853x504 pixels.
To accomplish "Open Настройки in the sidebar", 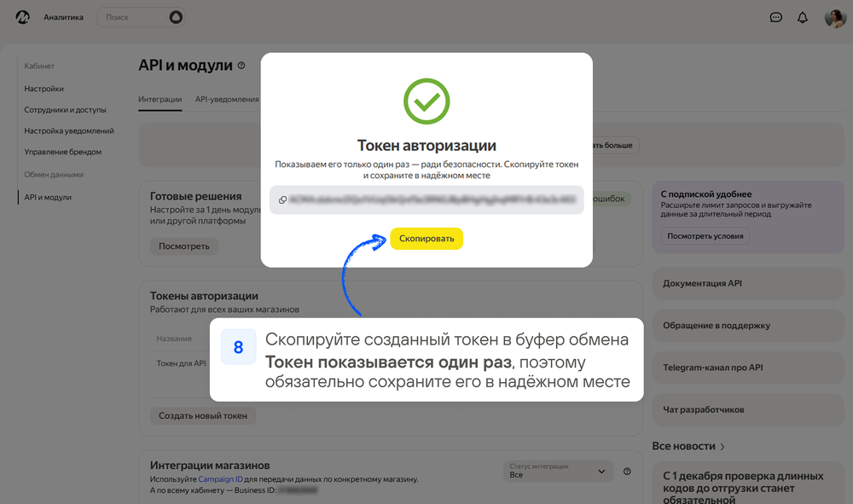I will tap(44, 89).
